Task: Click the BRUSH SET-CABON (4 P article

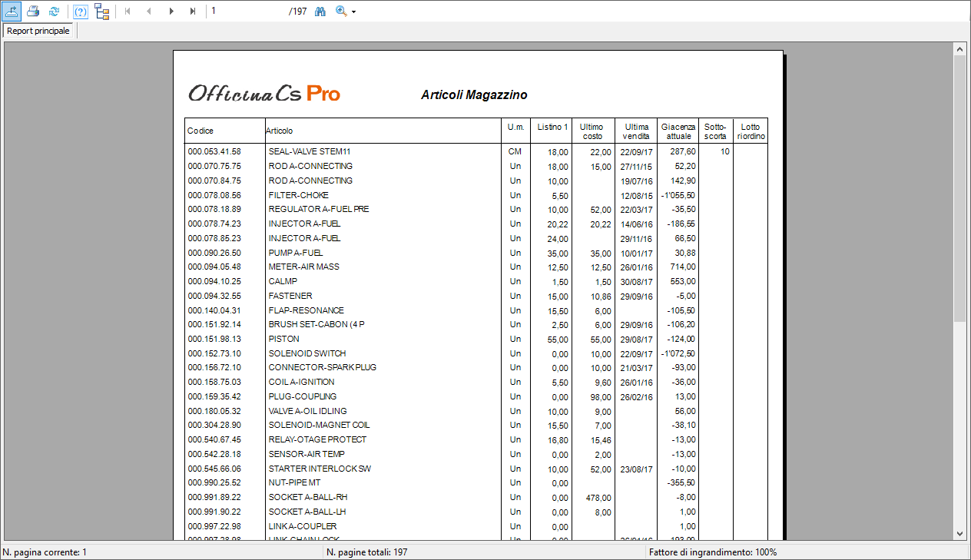Action: 316,324
